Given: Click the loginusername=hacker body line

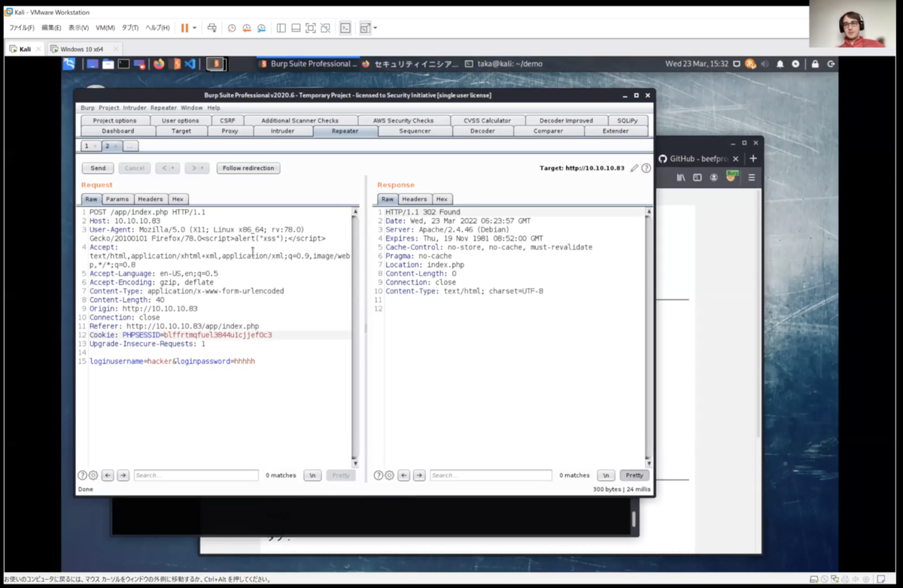Looking at the screenshot, I should pos(172,361).
